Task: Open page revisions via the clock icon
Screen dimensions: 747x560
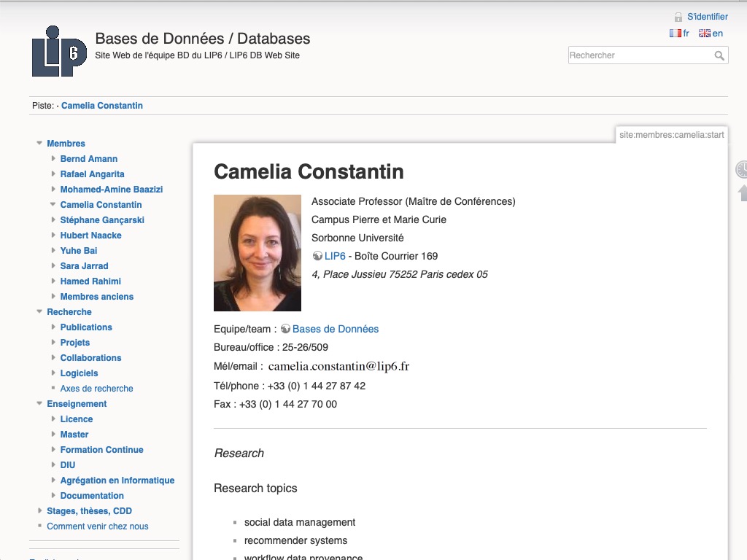Action: pos(743,169)
